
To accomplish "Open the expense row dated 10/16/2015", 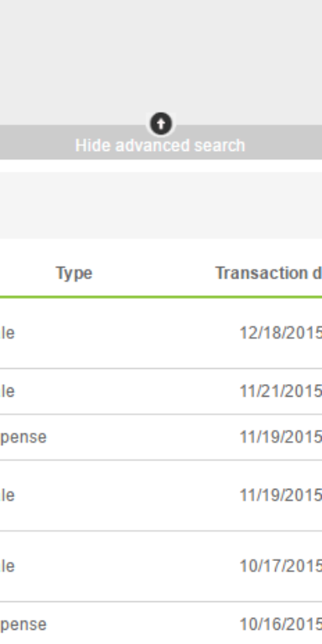I will pyautogui.click(x=161, y=623).
